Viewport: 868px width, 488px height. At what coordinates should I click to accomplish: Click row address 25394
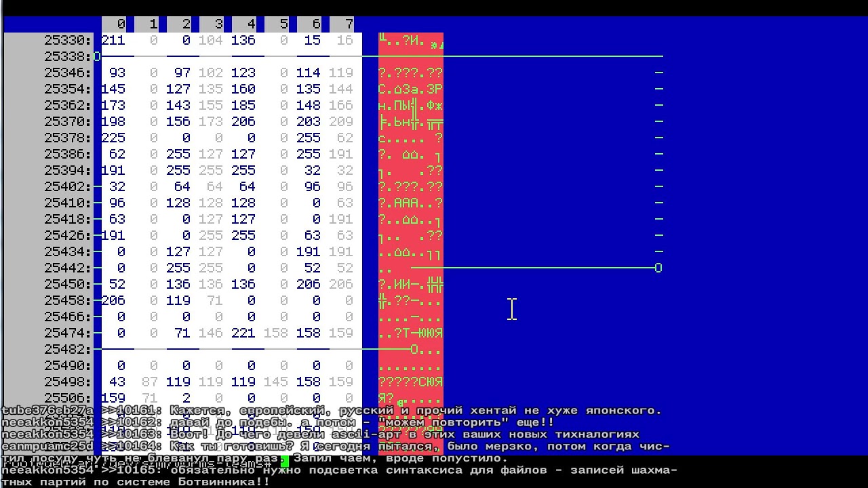(x=68, y=171)
